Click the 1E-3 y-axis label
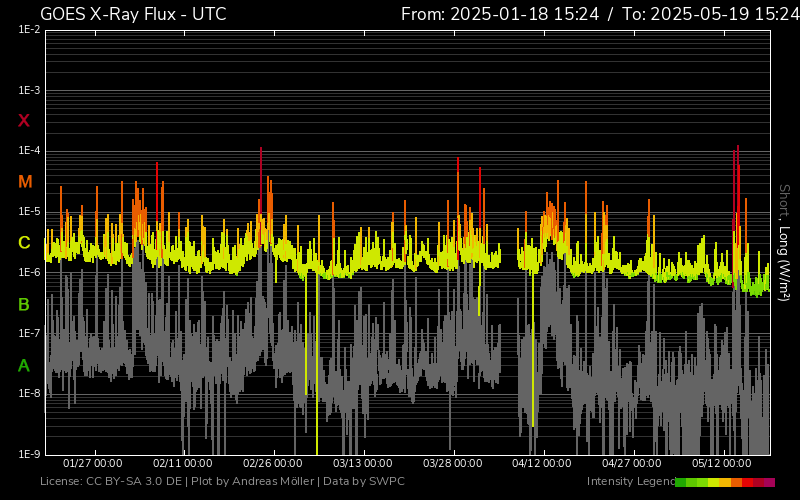The image size is (800, 500). (29, 91)
